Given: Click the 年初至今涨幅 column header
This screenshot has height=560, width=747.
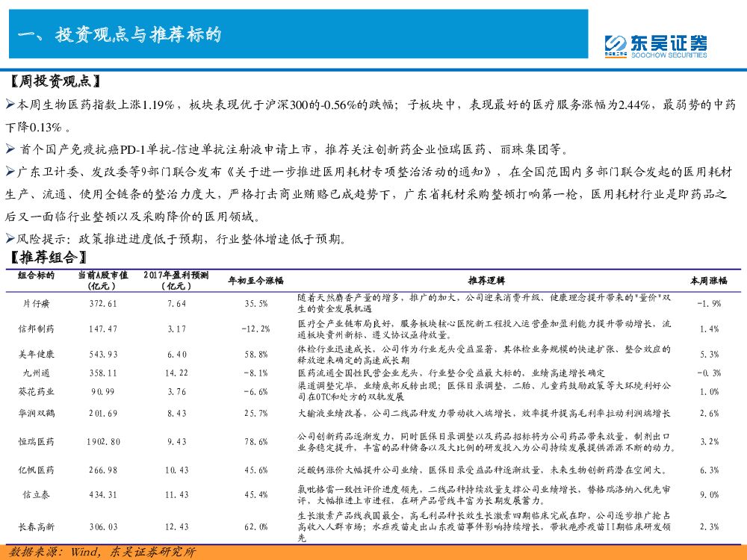Looking at the screenshot, I should point(255,281).
